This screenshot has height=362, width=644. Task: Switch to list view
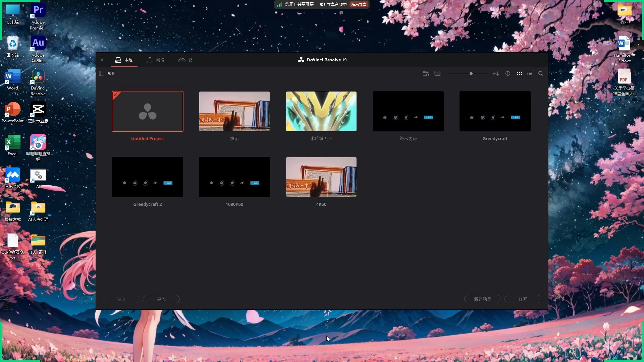pyautogui.click(x=530, y=74)
